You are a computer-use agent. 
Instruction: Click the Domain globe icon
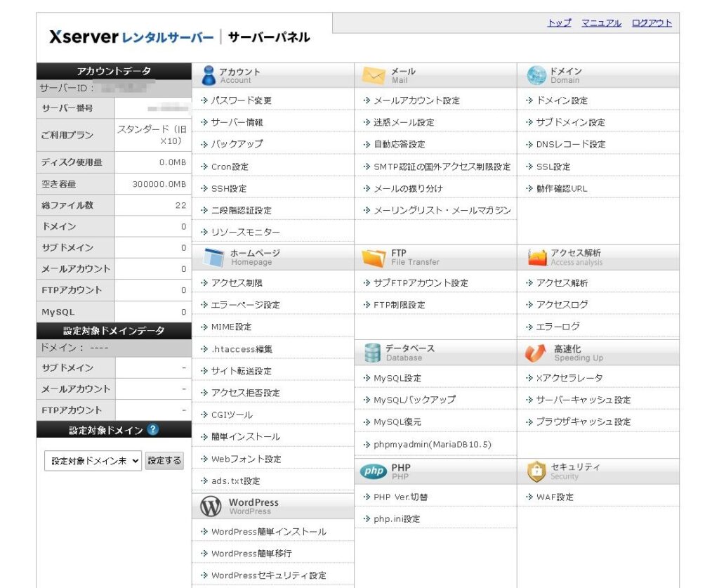click(x=536, y=75)
